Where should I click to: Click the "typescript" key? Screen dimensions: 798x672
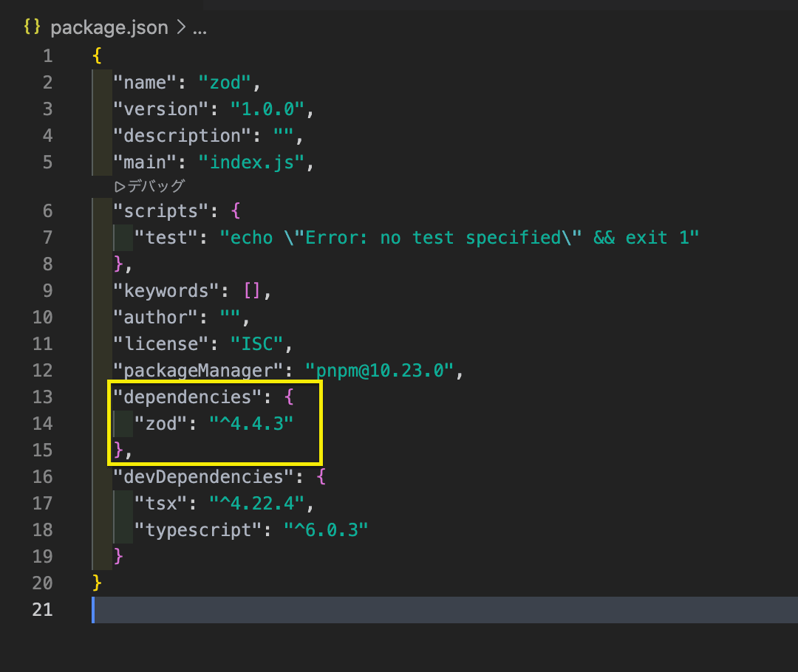click(x=199, y=530)
